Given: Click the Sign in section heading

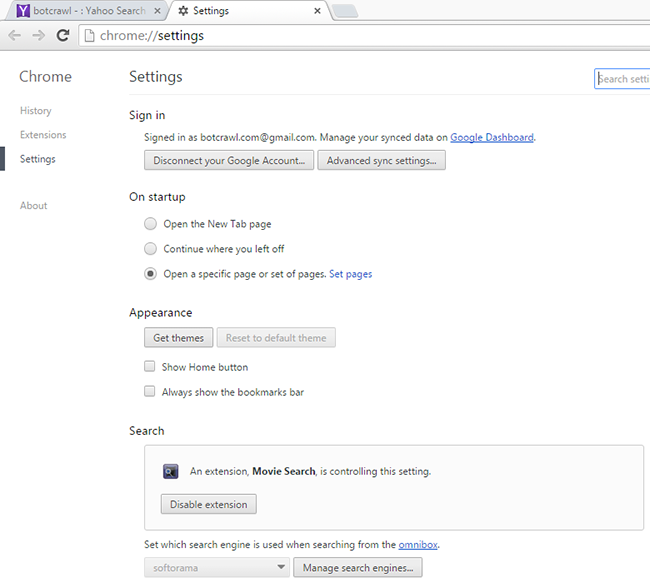Looking at the screenshot, I should 147,115.
